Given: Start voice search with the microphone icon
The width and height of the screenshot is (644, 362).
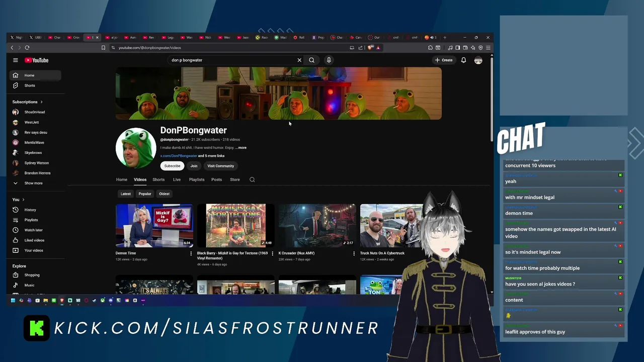Looking at the screenshot, I should [329, 60].
